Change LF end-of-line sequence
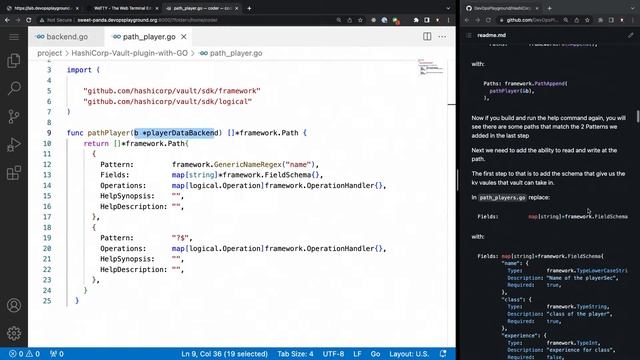The height and width of the screenshot is (360, 640). point(357,354)
